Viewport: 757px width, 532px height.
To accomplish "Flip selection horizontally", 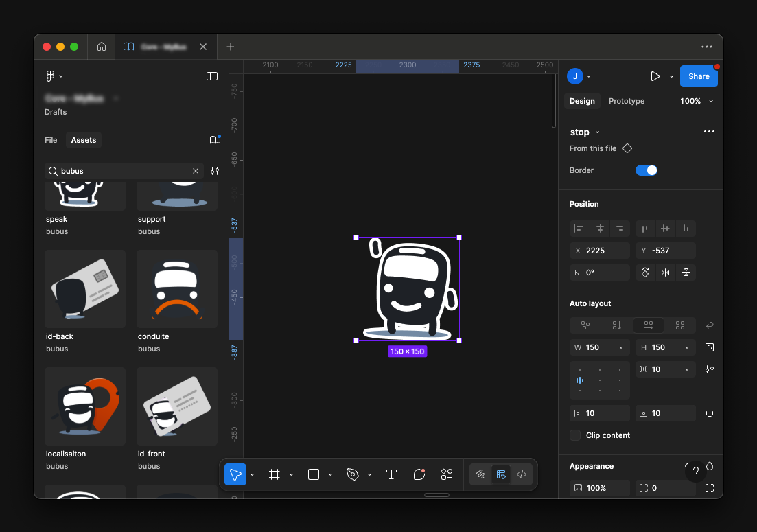I will [665, 273].
